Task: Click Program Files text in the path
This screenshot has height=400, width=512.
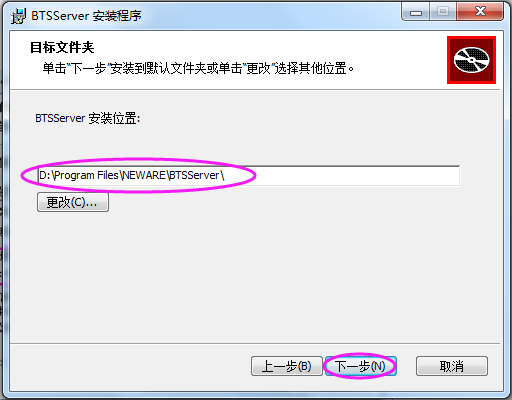Action: 86,175
